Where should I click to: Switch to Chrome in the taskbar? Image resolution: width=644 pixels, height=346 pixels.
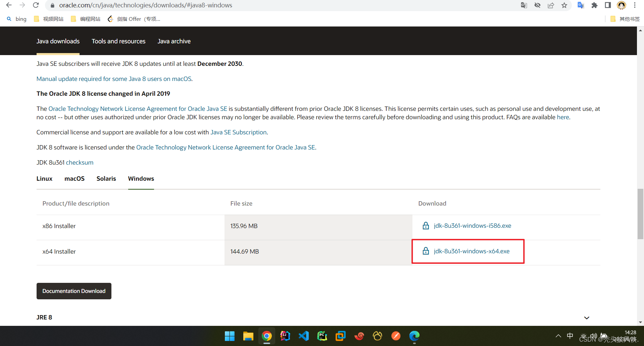(267, 336)
